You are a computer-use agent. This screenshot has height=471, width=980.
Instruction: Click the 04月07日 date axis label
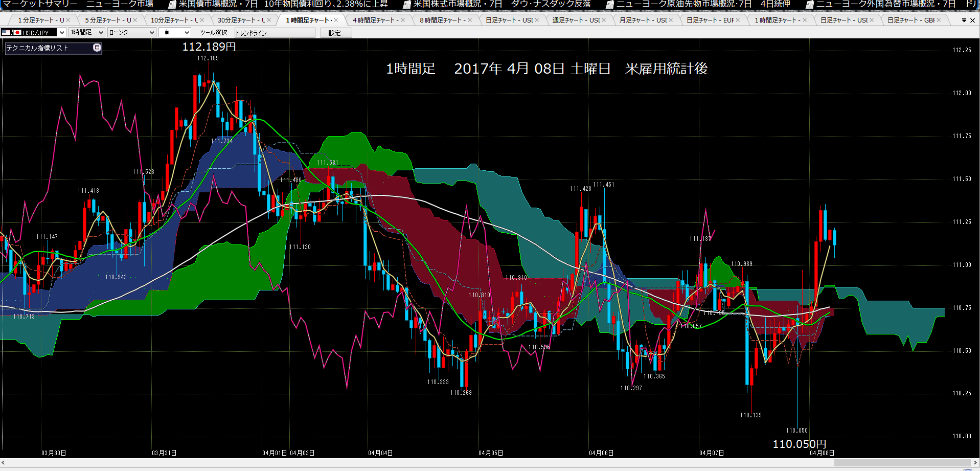pos(712,453)
